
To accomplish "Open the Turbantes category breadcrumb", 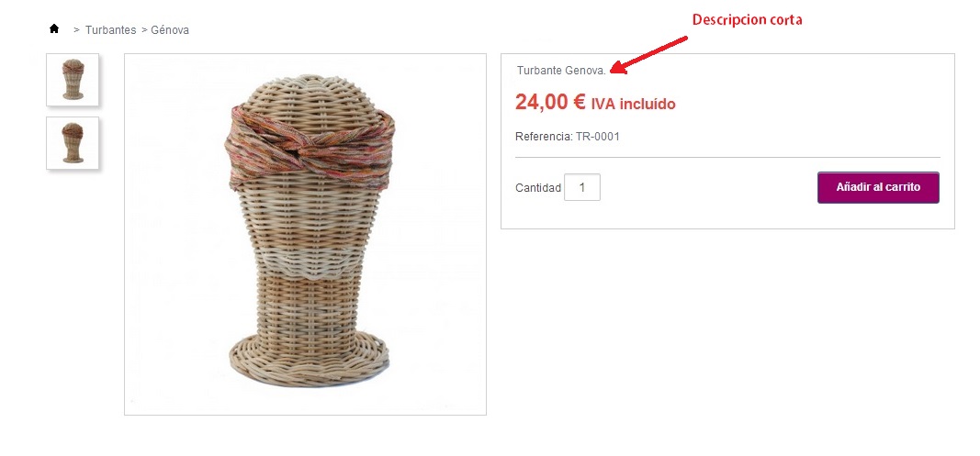I will 110,30.
